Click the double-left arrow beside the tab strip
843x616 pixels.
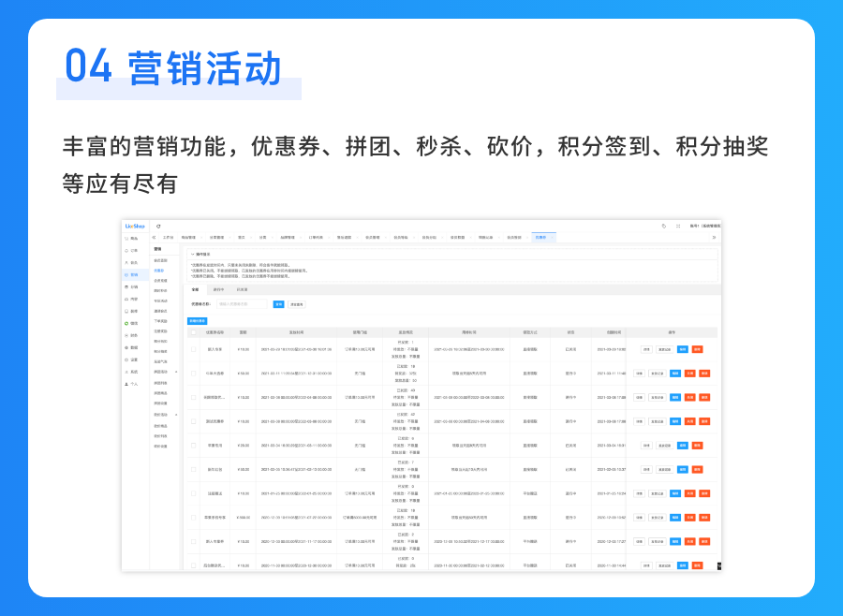click(155, 238)
